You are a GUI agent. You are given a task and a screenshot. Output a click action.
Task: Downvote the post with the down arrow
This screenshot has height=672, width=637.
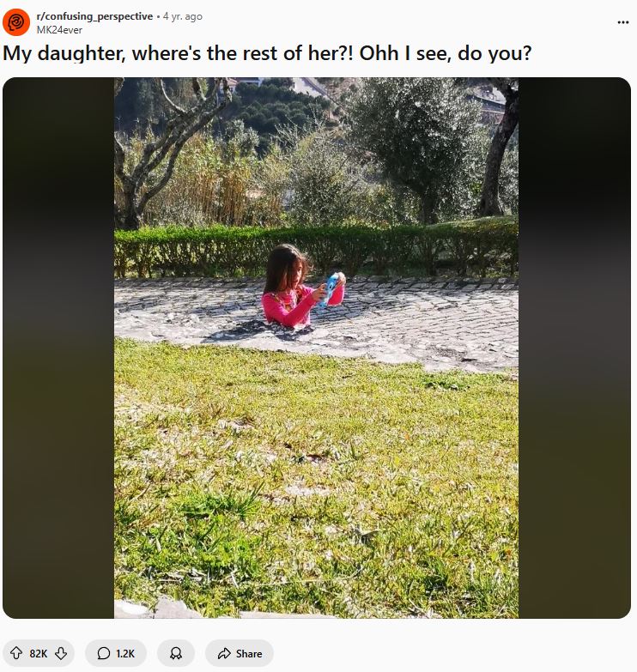click(61, 653)
